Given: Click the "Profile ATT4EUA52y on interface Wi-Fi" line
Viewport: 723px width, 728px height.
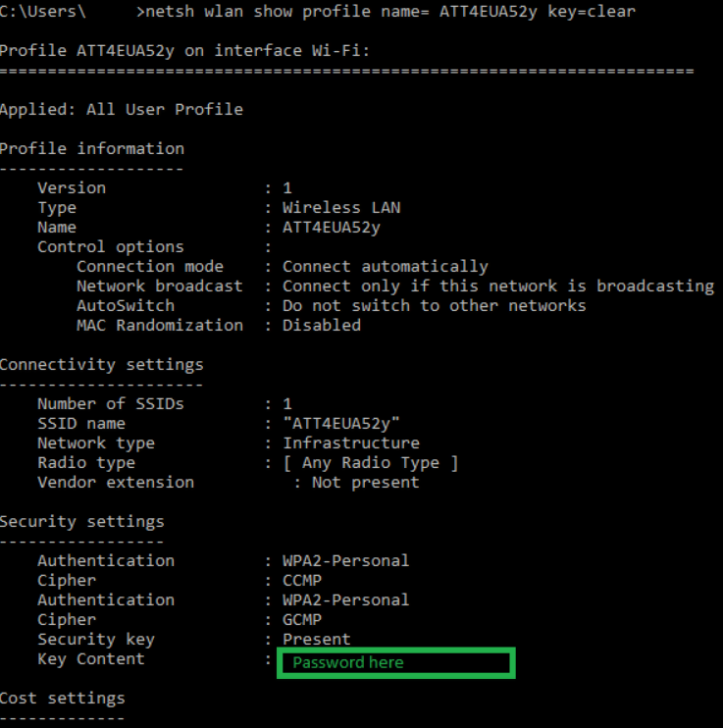Looking at the screenshot, I should 184,51.
